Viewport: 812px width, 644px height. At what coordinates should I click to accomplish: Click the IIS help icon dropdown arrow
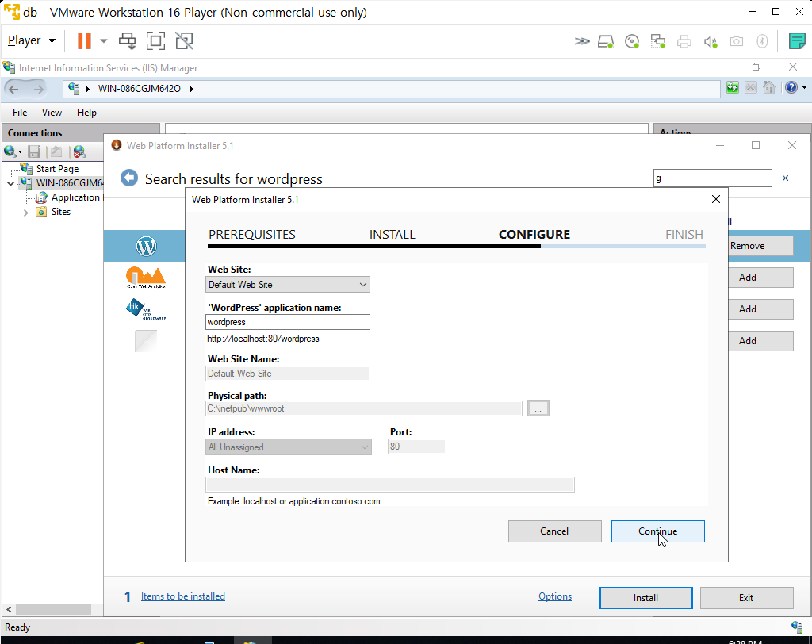point(804,87)
